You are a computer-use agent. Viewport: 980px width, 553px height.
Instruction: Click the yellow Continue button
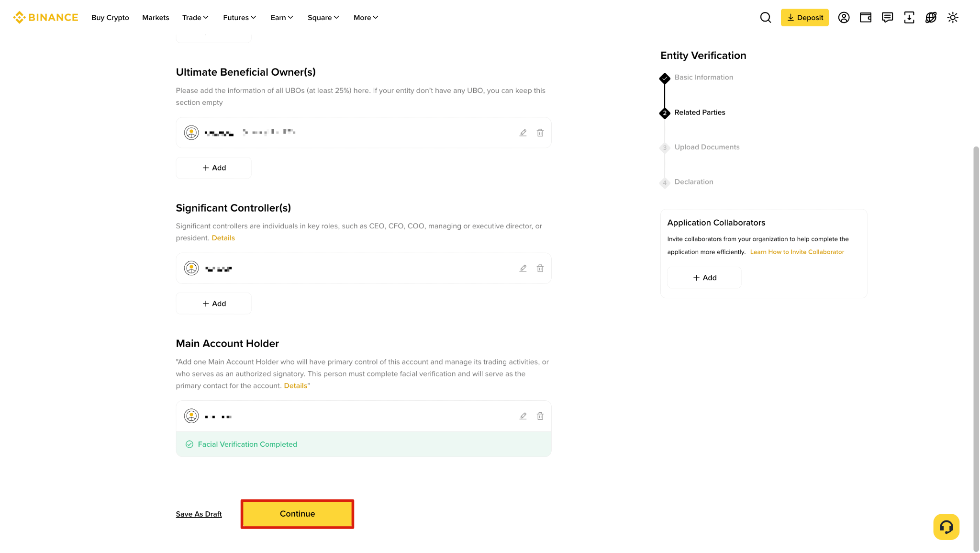(297, 514)
